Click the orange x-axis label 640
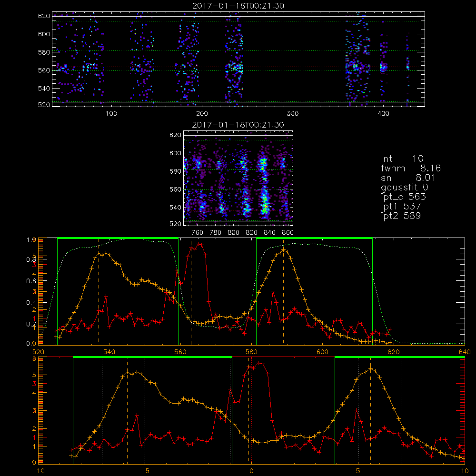Screen dimensions: 476x476 coord(465,352)
